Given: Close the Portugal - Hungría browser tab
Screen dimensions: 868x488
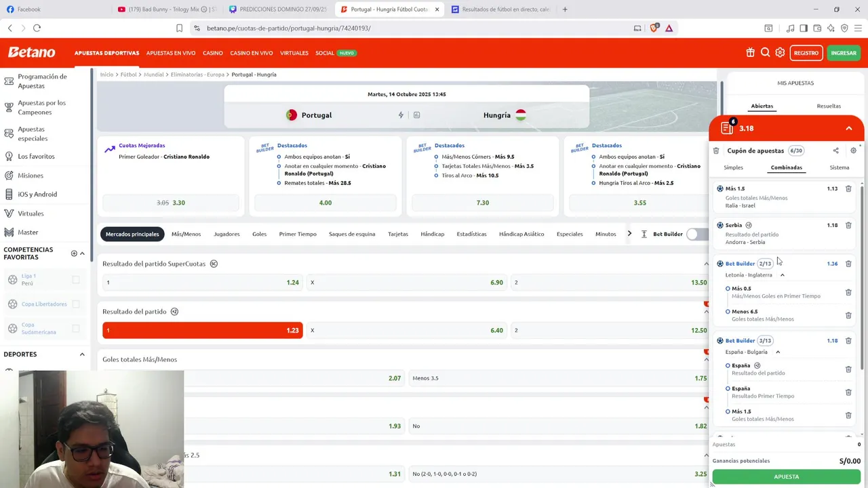Looking at the screenshot, I should [437, 9].
